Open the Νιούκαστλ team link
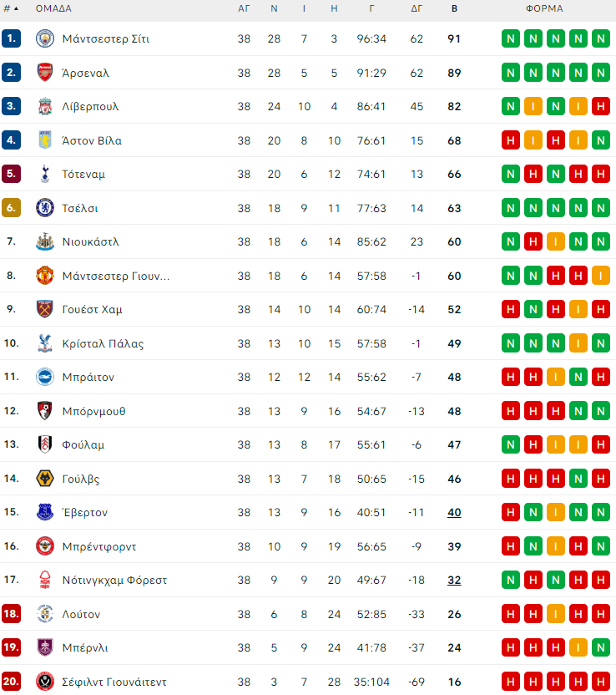This screenshot has width=616, height=695. (x=90, y=241)
